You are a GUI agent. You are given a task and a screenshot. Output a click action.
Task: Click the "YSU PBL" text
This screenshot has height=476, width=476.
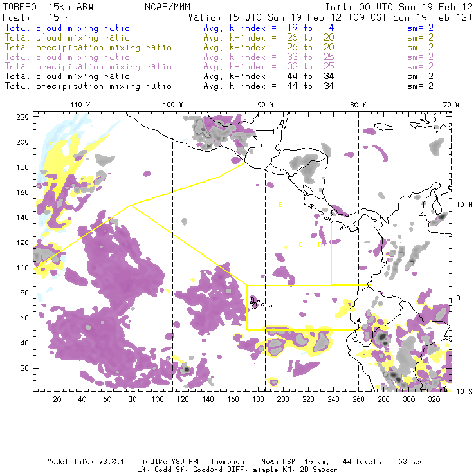coord(186,462)
